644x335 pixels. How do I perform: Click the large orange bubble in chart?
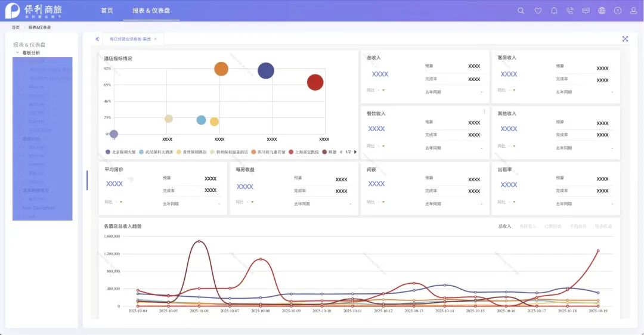tap(221, 69)
